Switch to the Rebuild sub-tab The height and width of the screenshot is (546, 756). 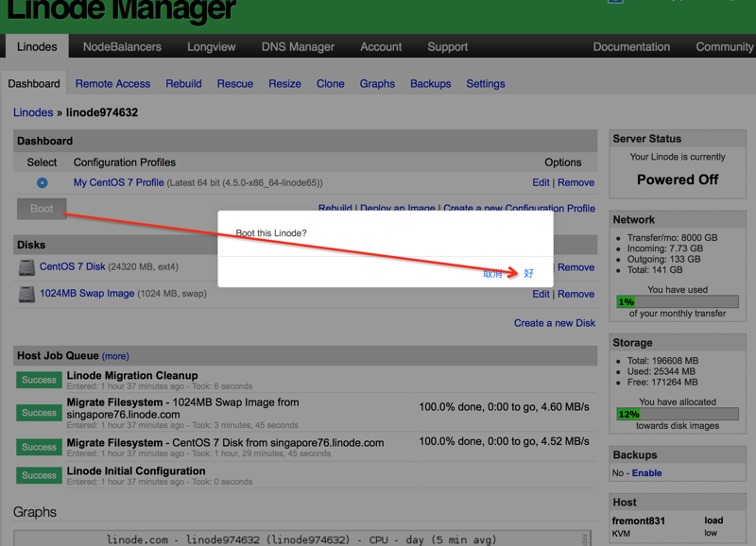click(x=183, y=84)
